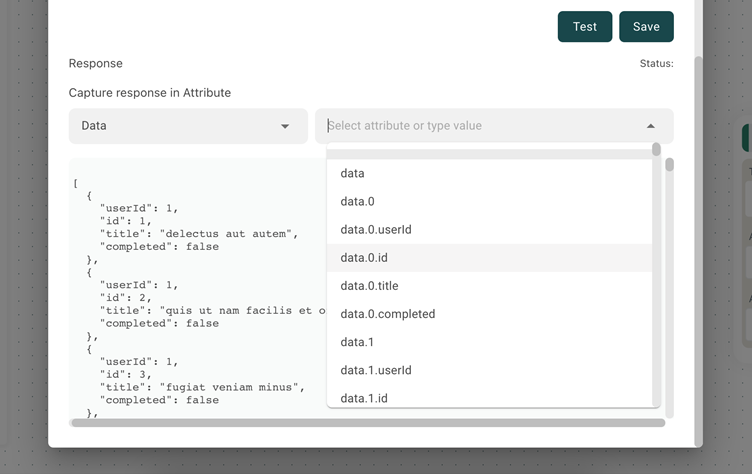Click the Status: label
This screenshot has height=474, width=752.
click(656, 63)
